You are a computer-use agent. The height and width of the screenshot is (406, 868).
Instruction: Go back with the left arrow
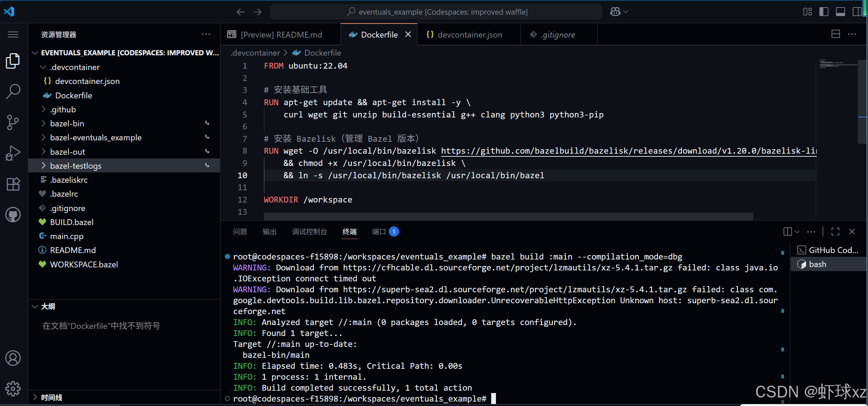(241, 12)
